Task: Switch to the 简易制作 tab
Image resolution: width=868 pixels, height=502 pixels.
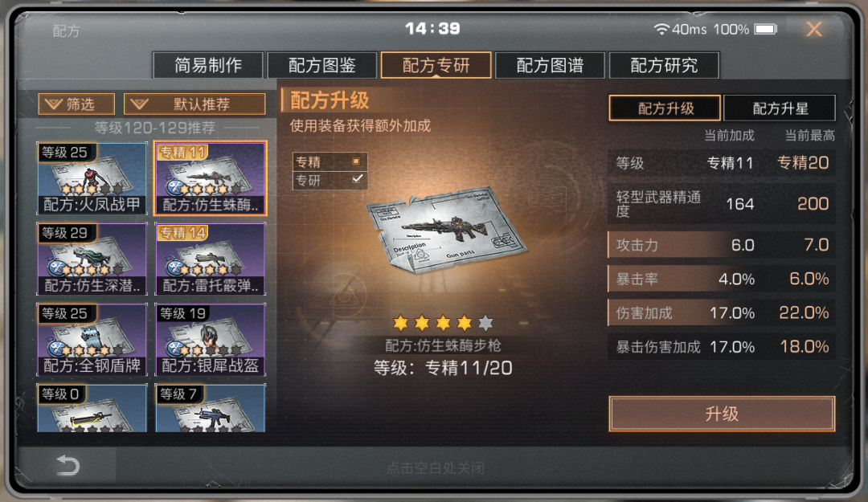Action: click(208, 65)
